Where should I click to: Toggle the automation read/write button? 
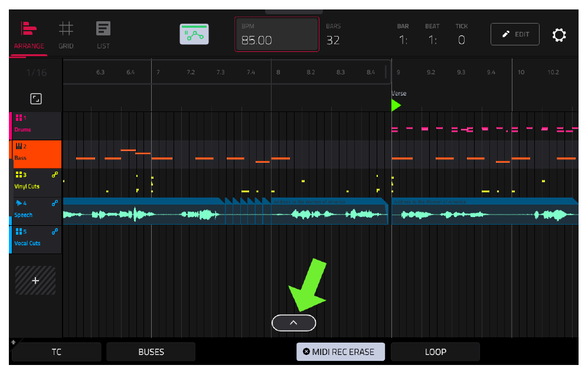[x=194, y=34]
